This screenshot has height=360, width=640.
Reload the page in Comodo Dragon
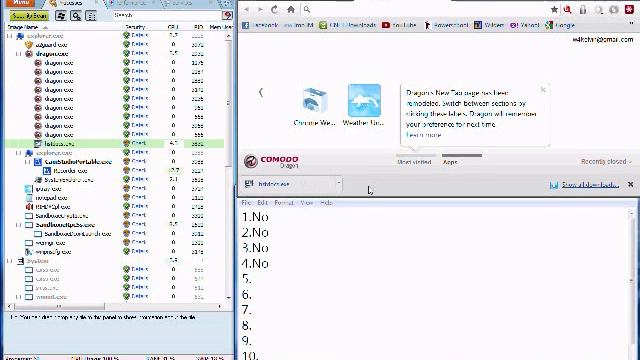pyautogui.click(x=274, y=9)
